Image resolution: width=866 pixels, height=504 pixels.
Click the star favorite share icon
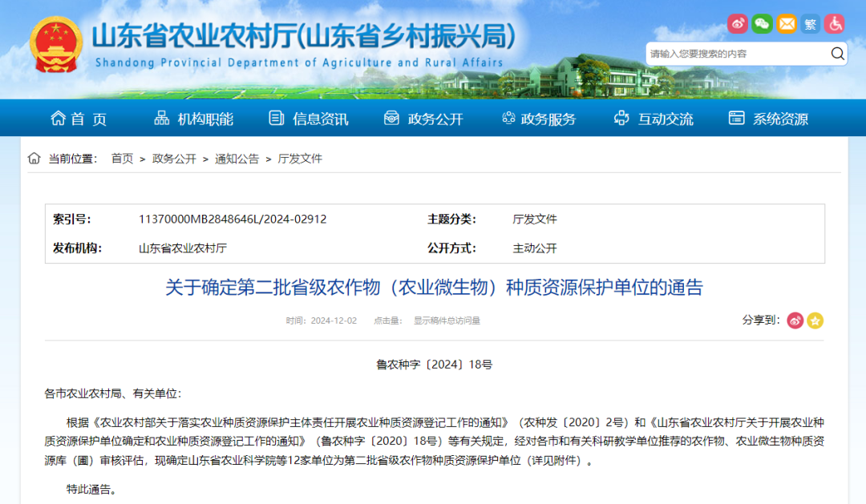point(815,320)
